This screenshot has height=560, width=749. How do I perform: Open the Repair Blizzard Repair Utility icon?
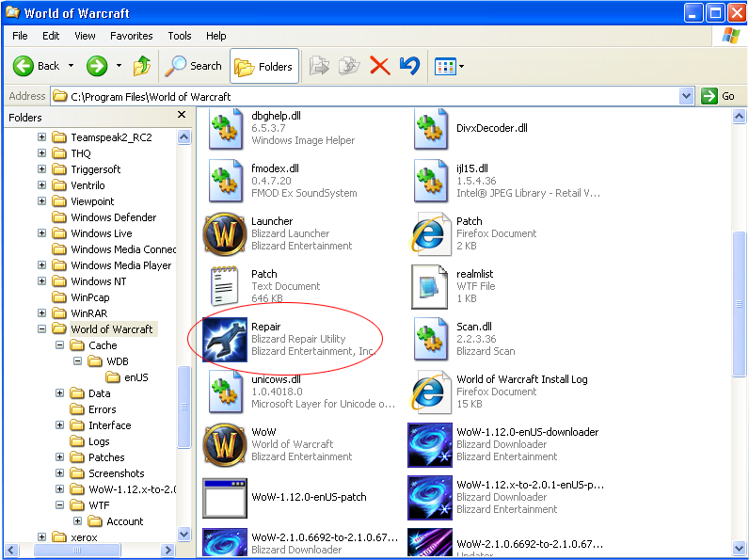coord(225,340)
